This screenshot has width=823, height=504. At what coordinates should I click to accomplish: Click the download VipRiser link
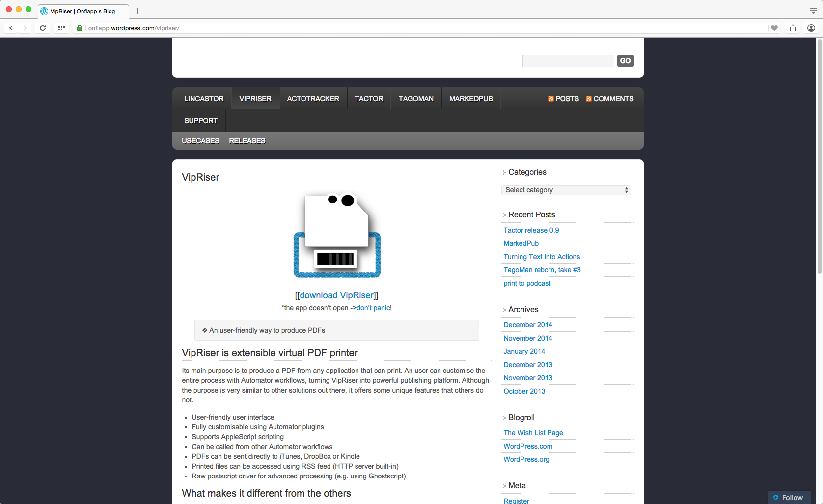336,295
